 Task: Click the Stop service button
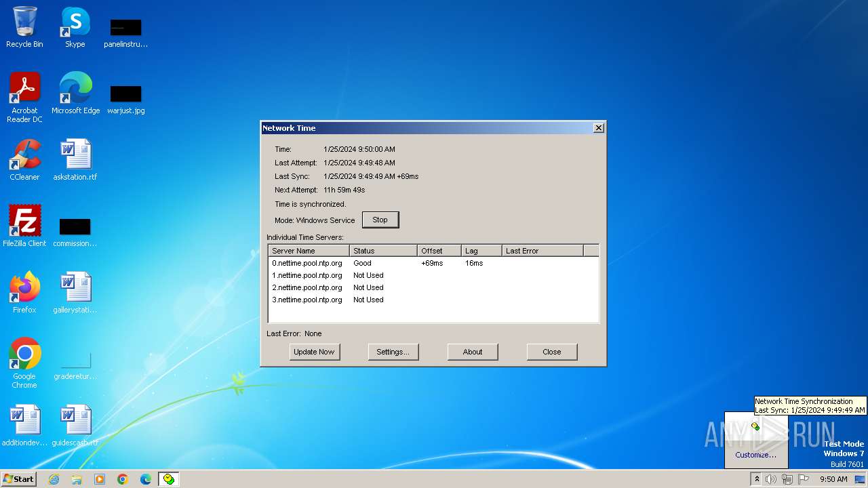[x=380, y=220]
